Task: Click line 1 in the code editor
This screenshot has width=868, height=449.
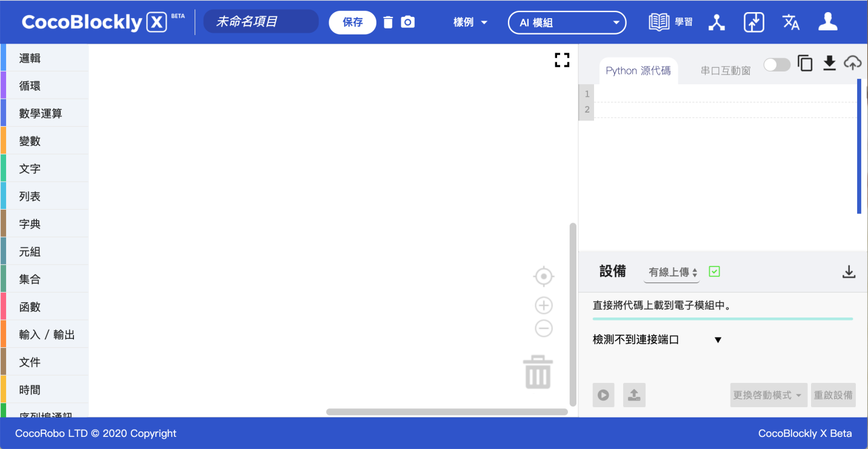Action: tap(725, 95)
